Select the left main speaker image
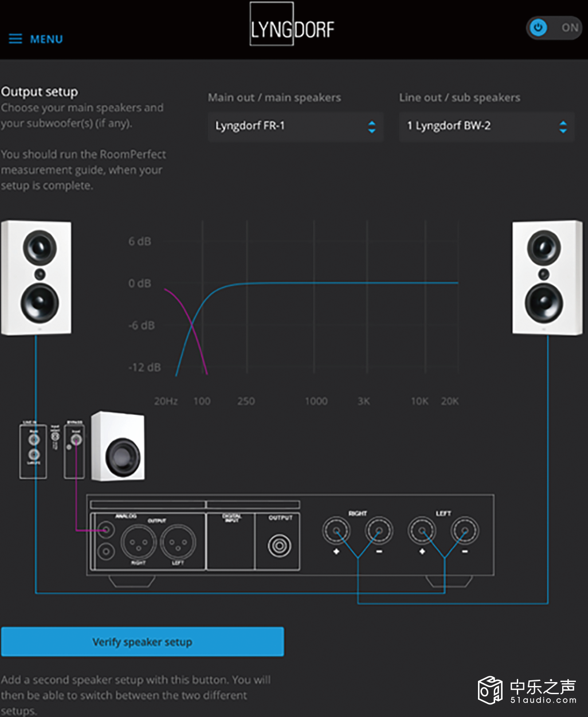The width and height of the screenshot is (588, 717). (37, 278)
